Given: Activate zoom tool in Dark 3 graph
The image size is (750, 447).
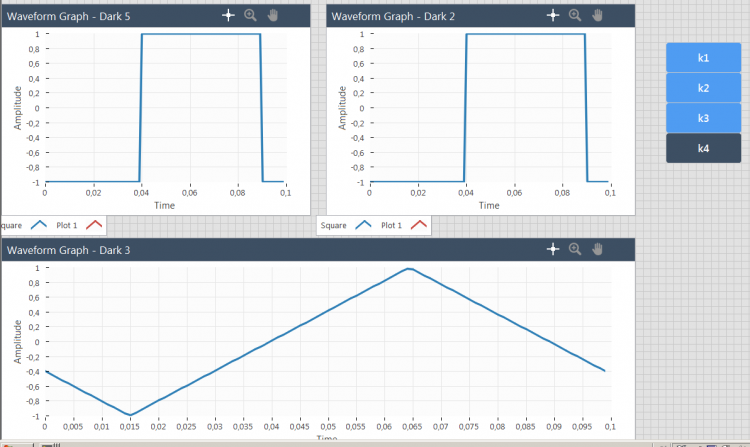Looking at the screenshot, I should coord(575,249).
